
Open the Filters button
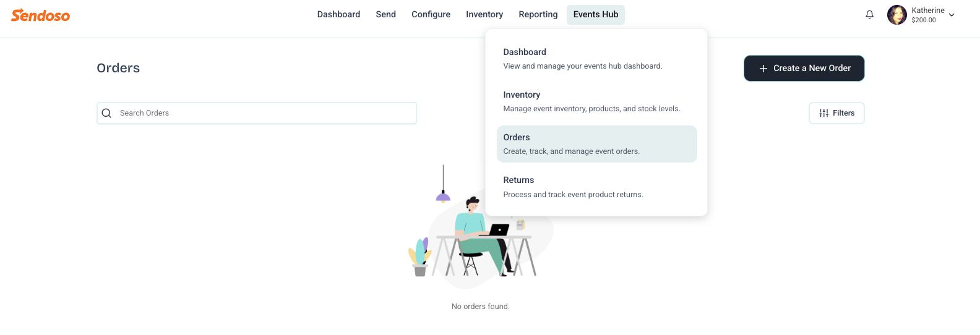pos(836,113)
